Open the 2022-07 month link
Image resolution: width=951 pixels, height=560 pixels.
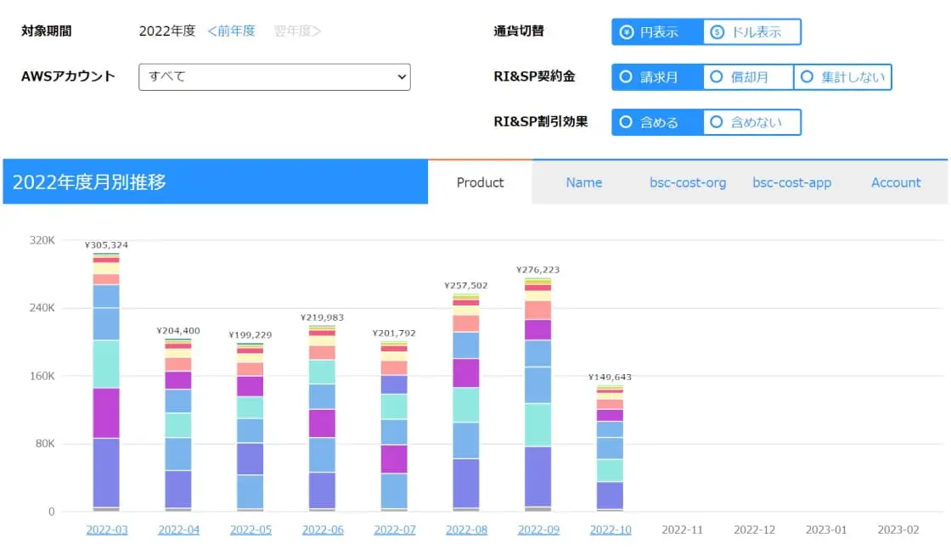click(395, 529)
